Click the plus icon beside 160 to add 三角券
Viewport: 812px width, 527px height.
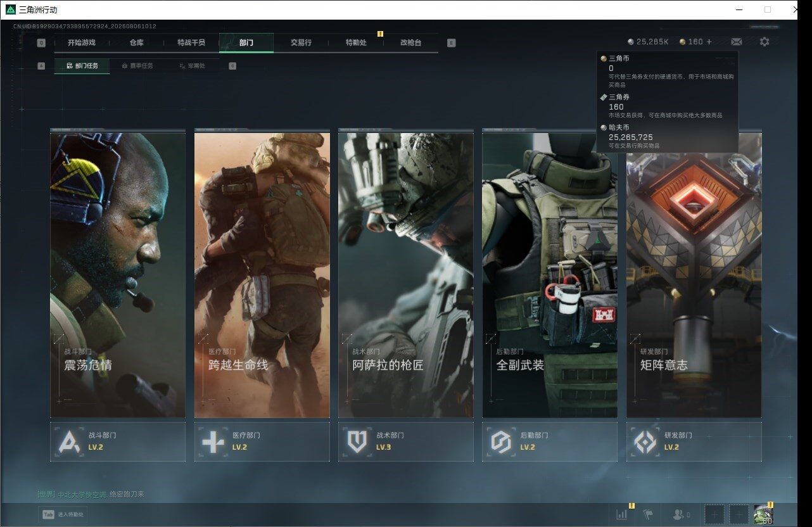pos(709,42)
